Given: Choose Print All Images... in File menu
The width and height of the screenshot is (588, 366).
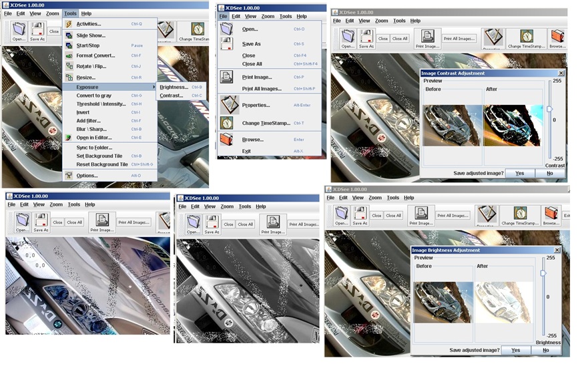Looking at the screenshot, I should click(269, 89).
